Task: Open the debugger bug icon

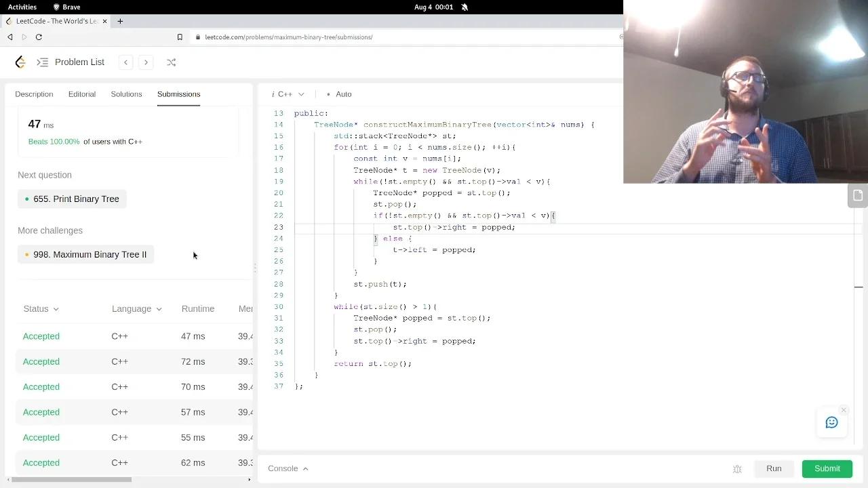Action: [737, 468]
